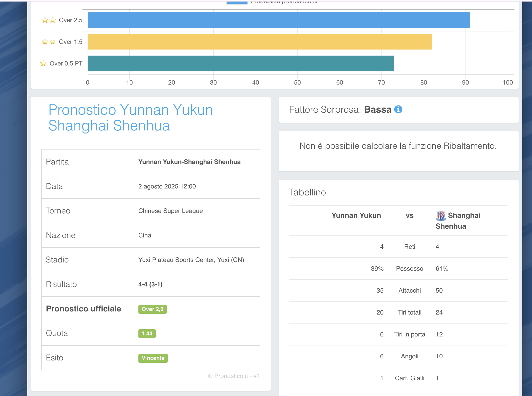532x396 pixels.
Task: Click the Tiri in porta value 12
Action: [x=439, y=334]
